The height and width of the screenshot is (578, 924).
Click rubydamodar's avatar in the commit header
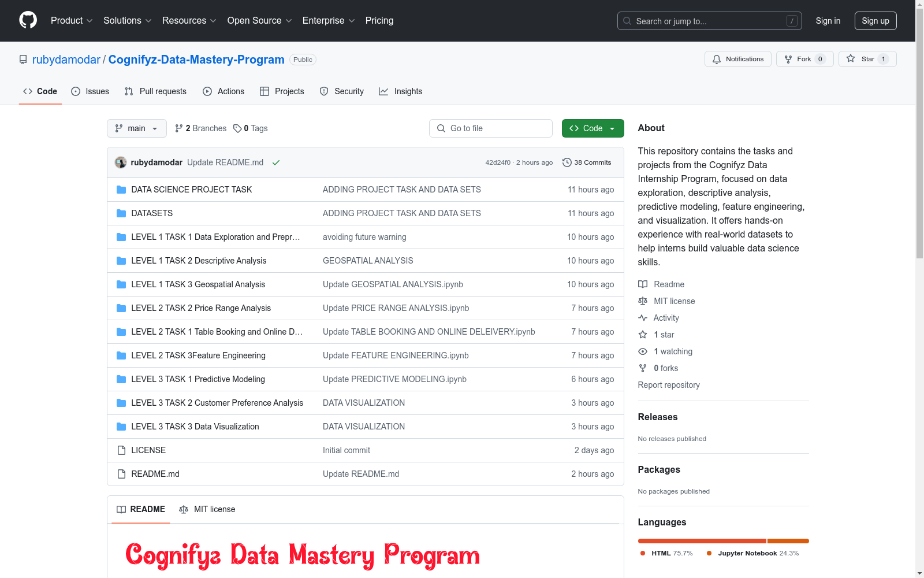pos(121,162)
